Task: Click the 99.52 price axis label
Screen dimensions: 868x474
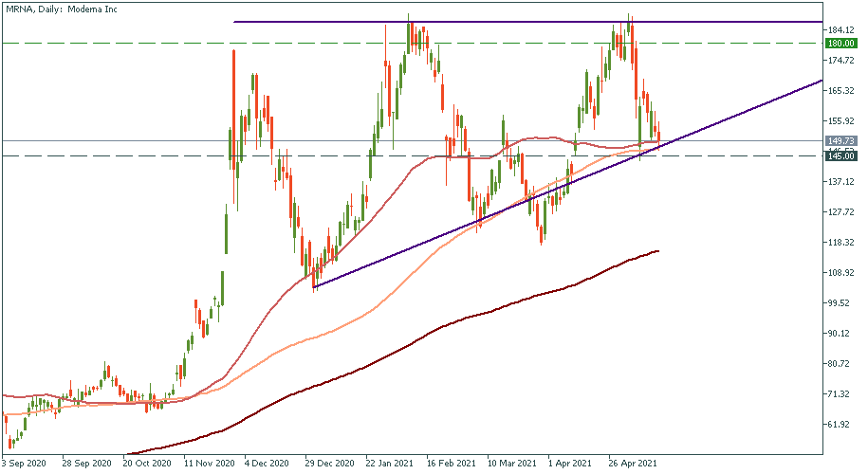Action: 836,303
